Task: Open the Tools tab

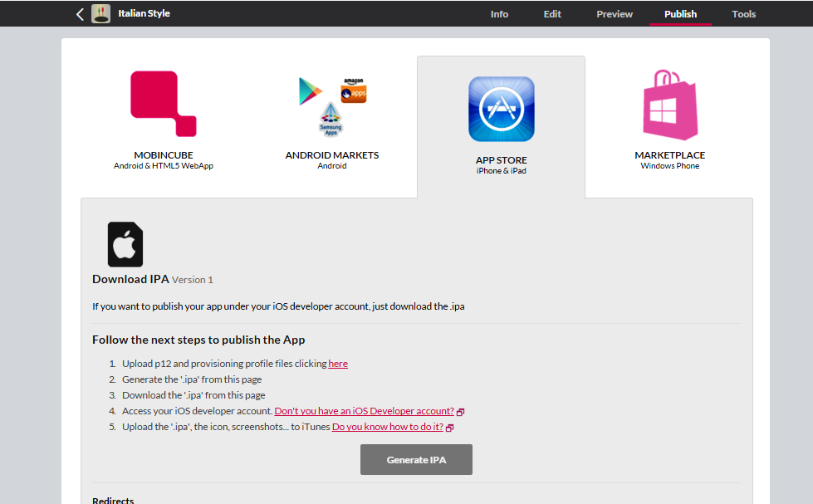Action: (x=743, y=14)
